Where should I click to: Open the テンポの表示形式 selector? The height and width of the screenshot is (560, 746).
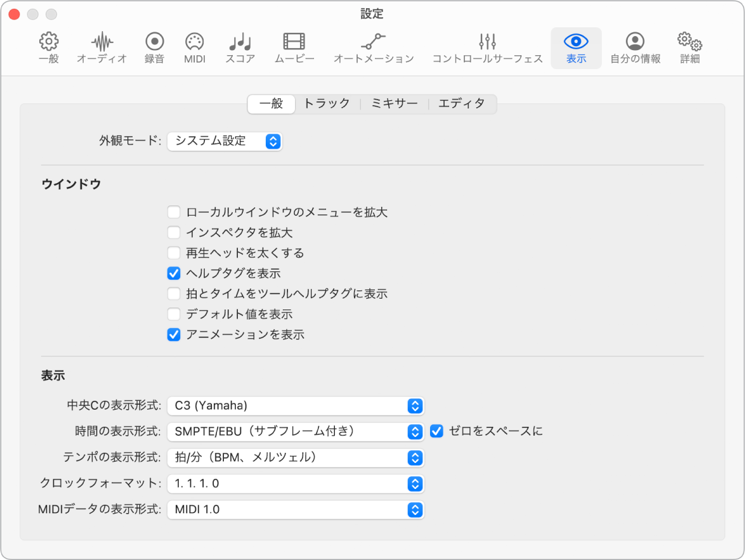pos(295,457)
